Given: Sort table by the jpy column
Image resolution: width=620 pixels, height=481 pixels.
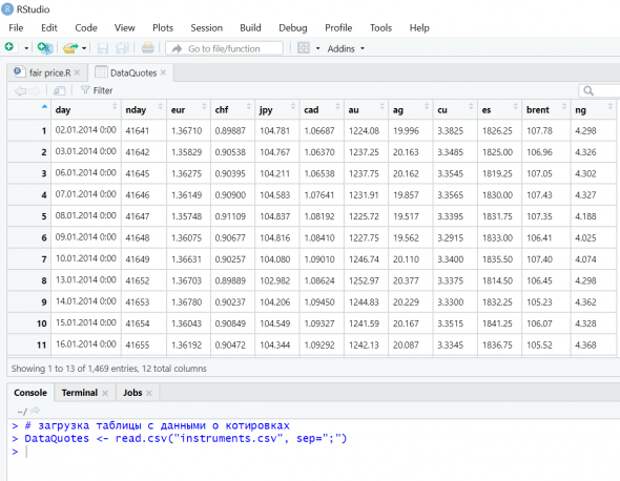Looking at the screenshot, I should (277, 110).
